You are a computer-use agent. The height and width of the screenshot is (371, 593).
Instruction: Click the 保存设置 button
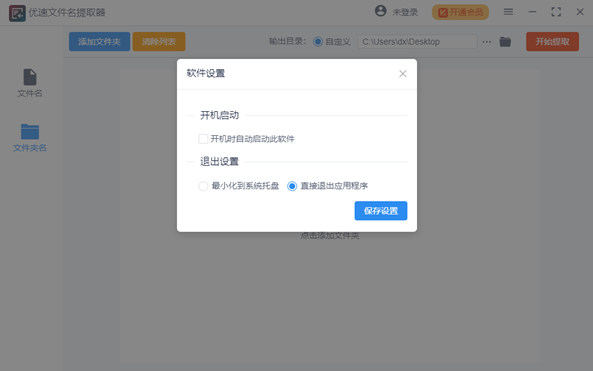[381, 211]
